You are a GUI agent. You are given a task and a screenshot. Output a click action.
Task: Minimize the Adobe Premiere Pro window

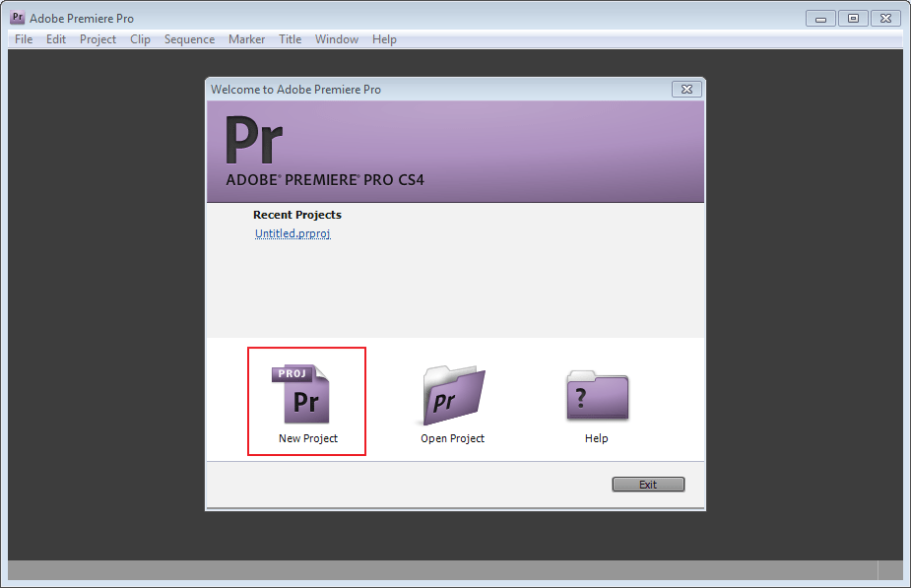click(x=820, y=19)
